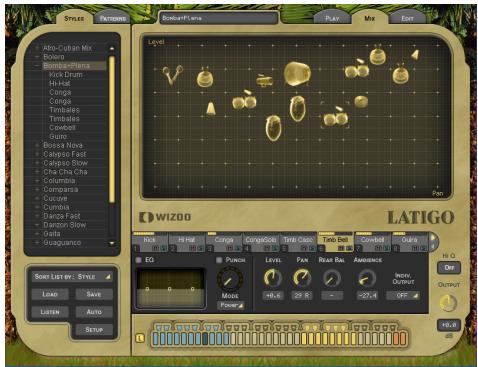The width and height of the screenshot is (478, 367).
Task: Click the Pan knob
Action: pos(302,278)
